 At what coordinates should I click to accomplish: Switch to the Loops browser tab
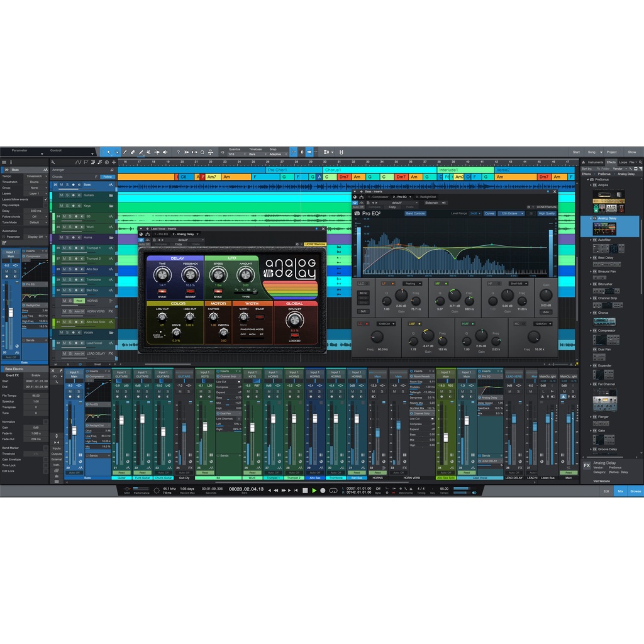tap(623, 162)
